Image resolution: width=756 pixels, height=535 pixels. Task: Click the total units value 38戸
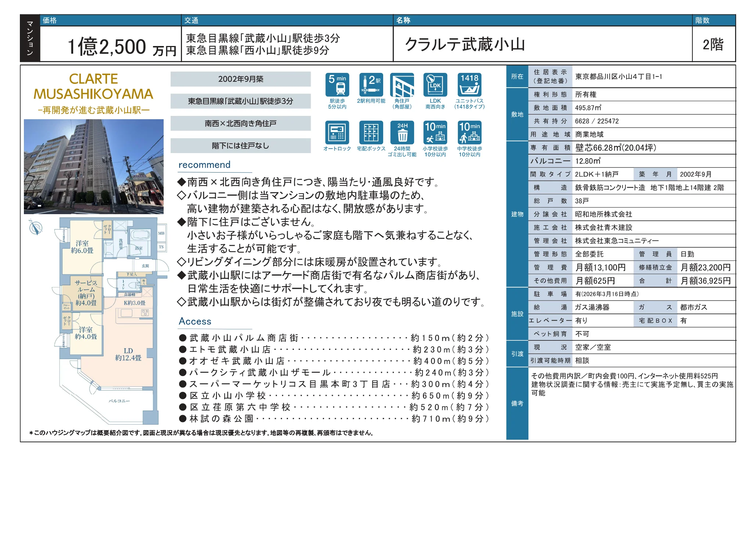click(x=582, y=201)
